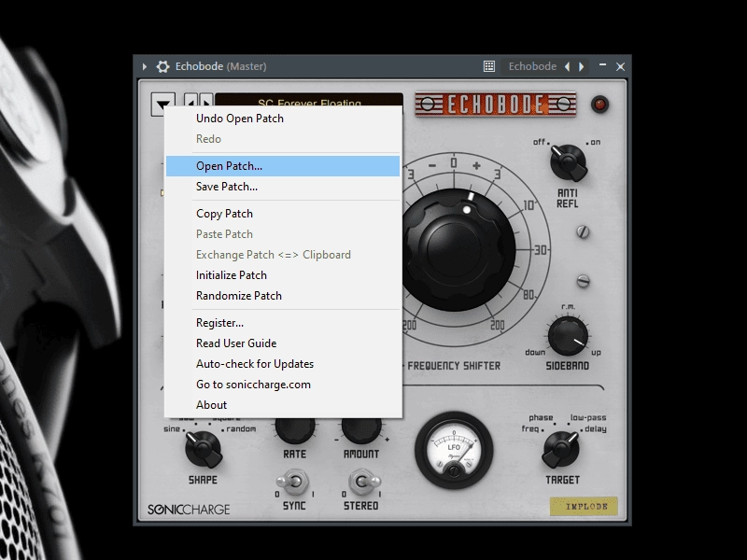Minimize the Echobode plugin window
The width and height of the screenshot is (747, 560).
tap(602, 65)
